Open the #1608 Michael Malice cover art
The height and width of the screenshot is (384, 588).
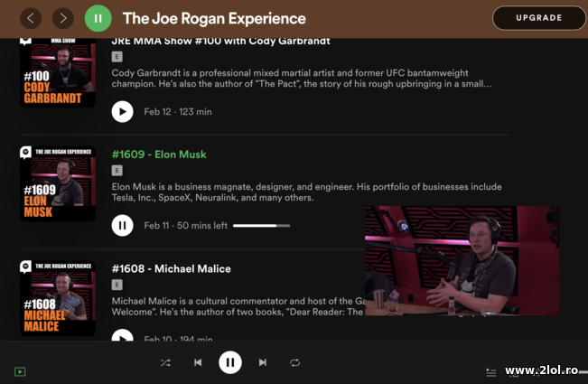[58, 298]
